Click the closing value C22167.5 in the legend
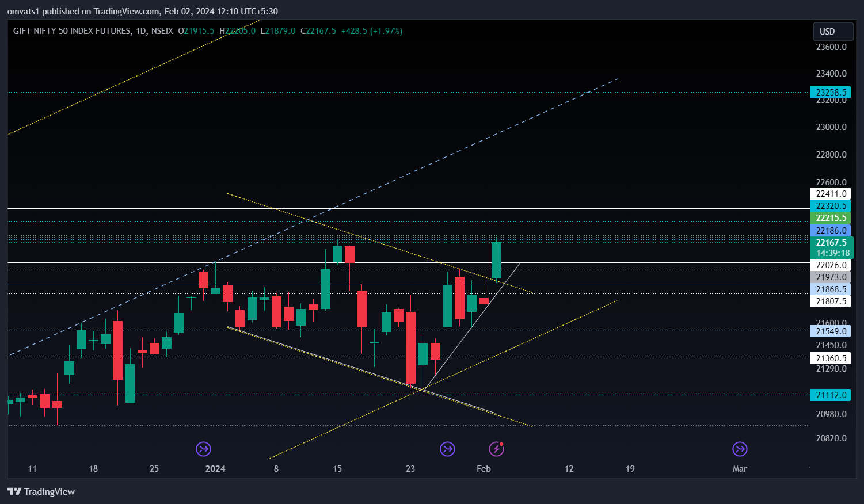Screen dimensions: 864x504 tap(318, 31)
